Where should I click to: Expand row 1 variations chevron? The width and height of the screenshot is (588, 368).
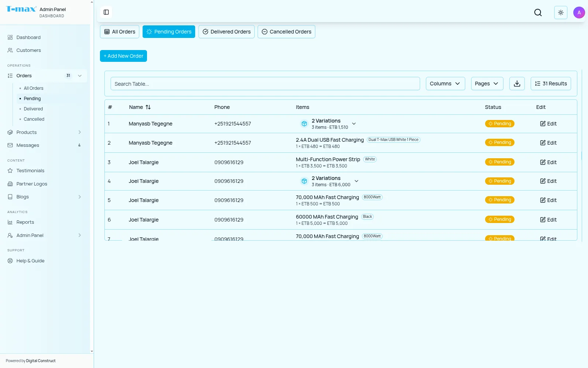(x=354, y=124)
